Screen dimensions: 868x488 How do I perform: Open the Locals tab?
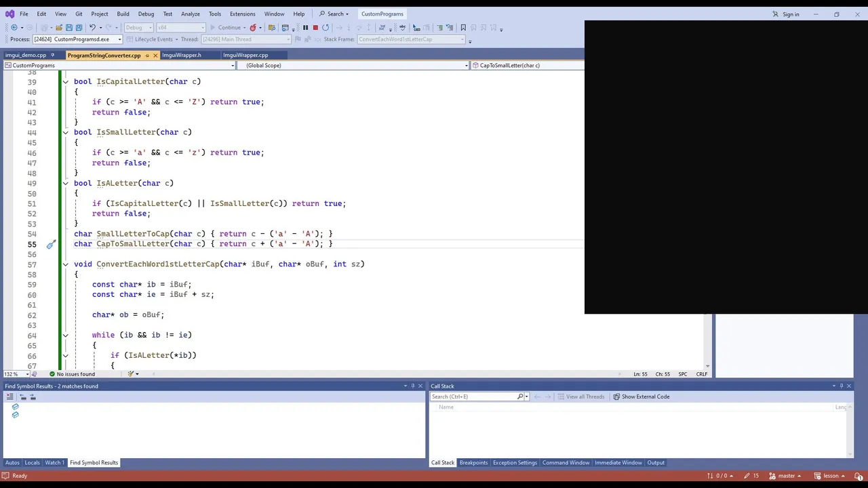click(x=32, y=463)
